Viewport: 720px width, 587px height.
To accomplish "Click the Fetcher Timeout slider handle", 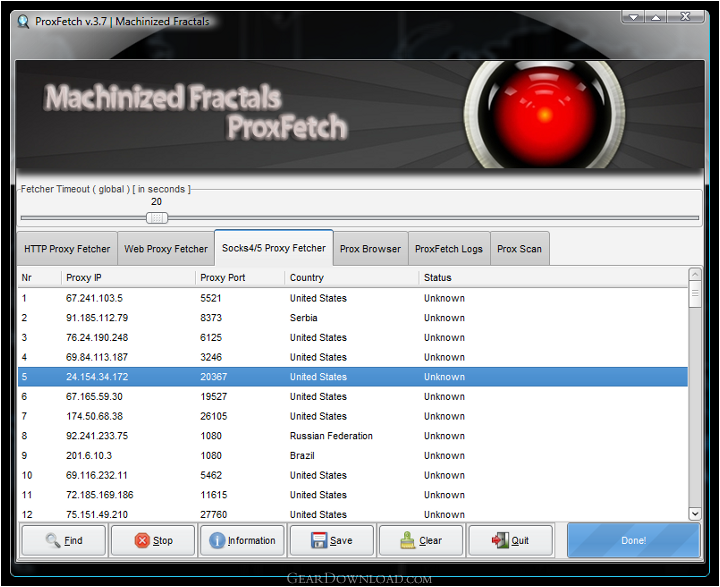I will (x=157, y=218).
